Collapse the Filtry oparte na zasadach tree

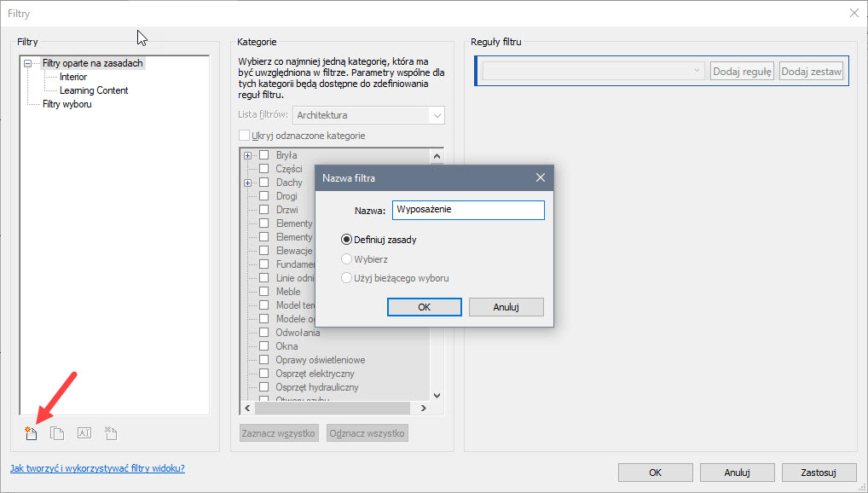click(x=28, y=63)
